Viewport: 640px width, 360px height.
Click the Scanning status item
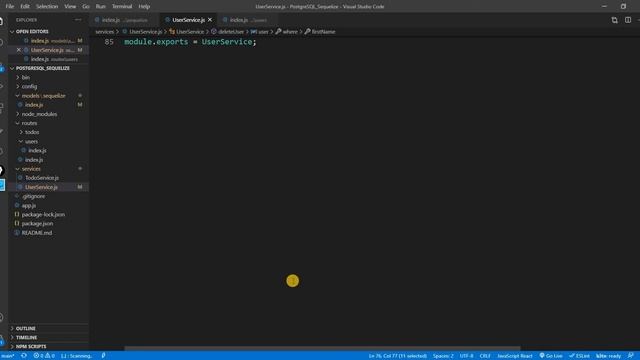click(x=76, y=356)
